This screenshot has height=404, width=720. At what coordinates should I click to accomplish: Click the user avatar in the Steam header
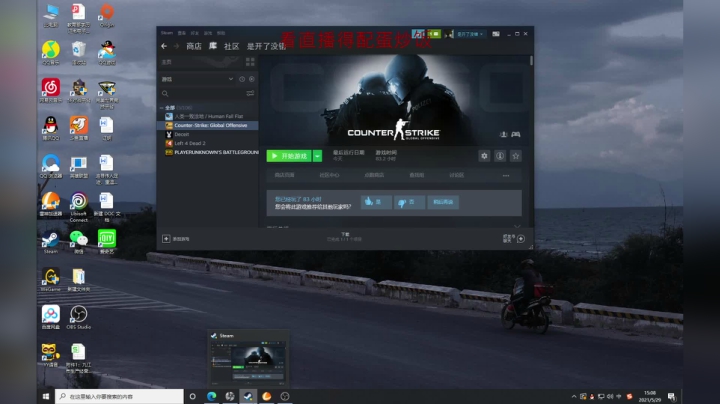coord(449,34)
